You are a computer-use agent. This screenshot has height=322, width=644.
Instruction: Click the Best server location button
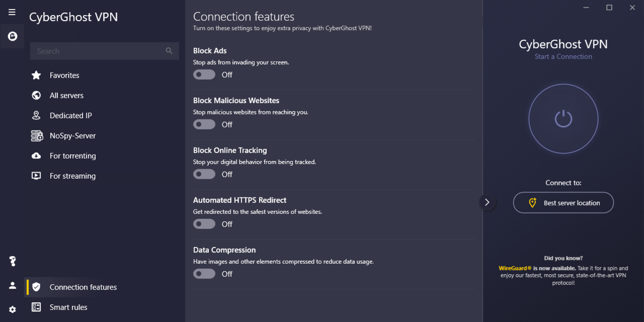pyautogui.click(x=563, y=203)
